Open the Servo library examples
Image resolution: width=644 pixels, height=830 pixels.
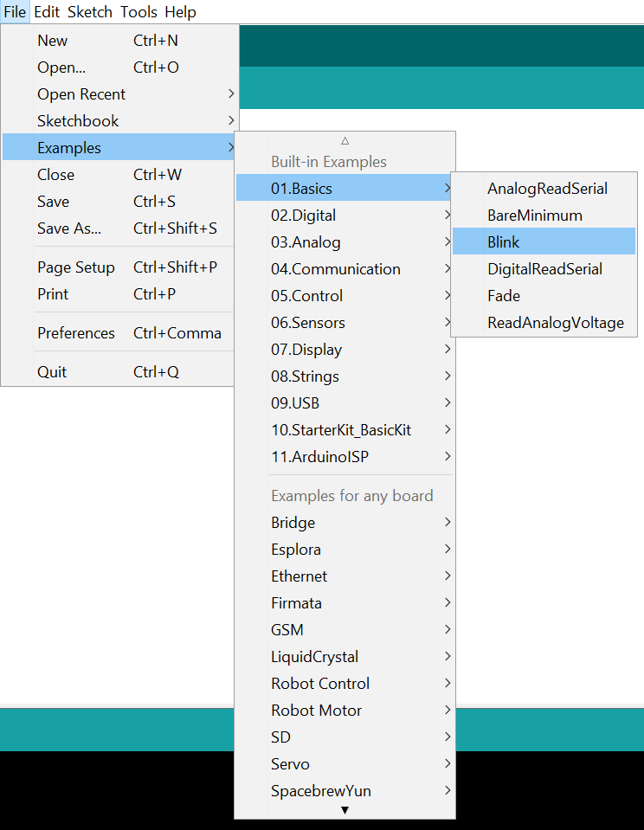click(345, 764)
